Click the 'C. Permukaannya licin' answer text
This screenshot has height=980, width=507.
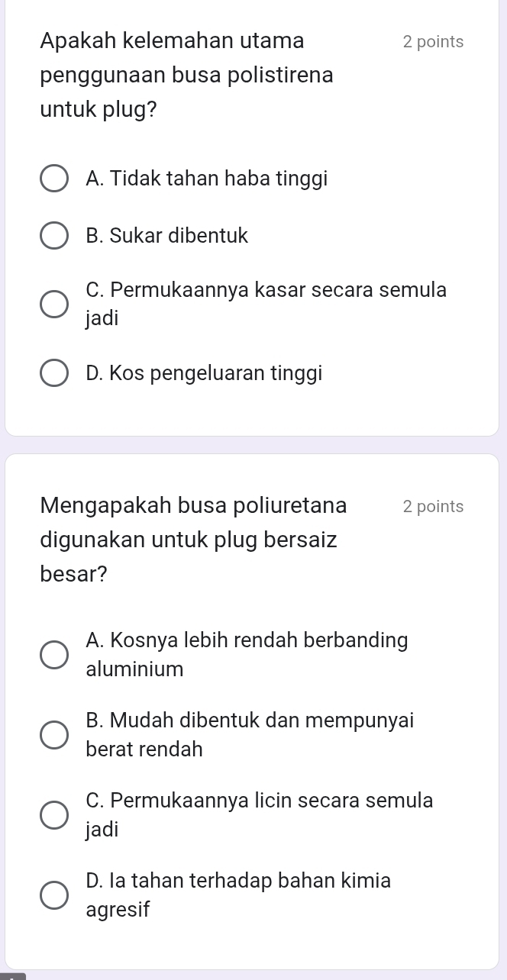click(260, 801)
